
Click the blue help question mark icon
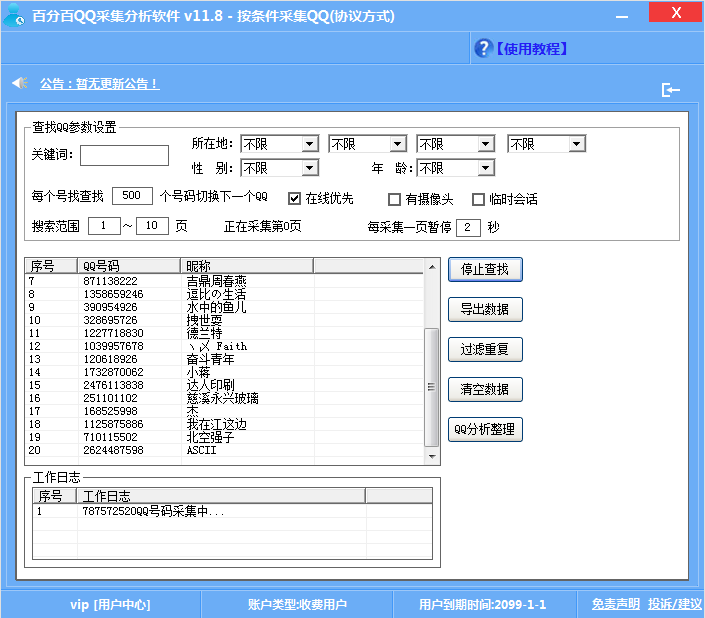[481, 48]
